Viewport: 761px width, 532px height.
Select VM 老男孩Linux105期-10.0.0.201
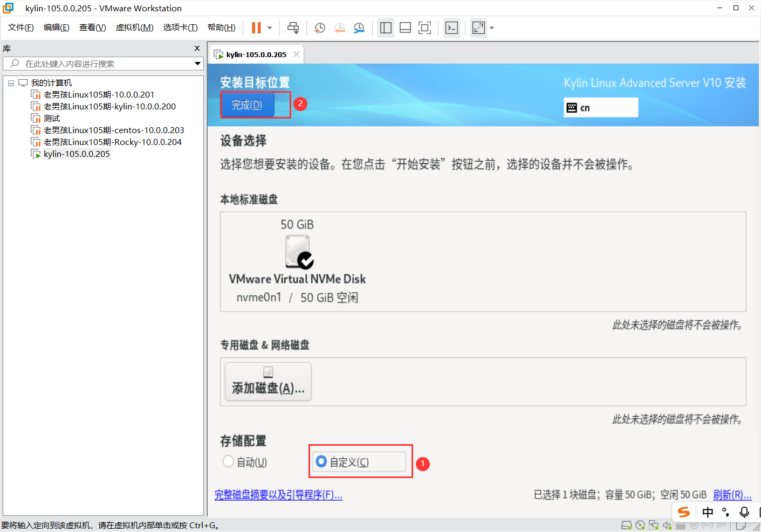99,95
